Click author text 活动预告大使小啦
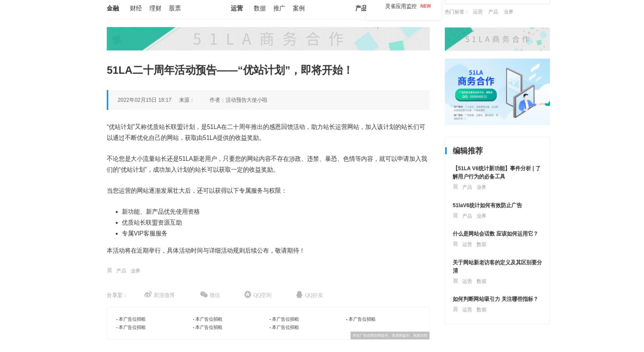Screen dimensions: 644x352 pyautogui.click(x=247, y=100)
